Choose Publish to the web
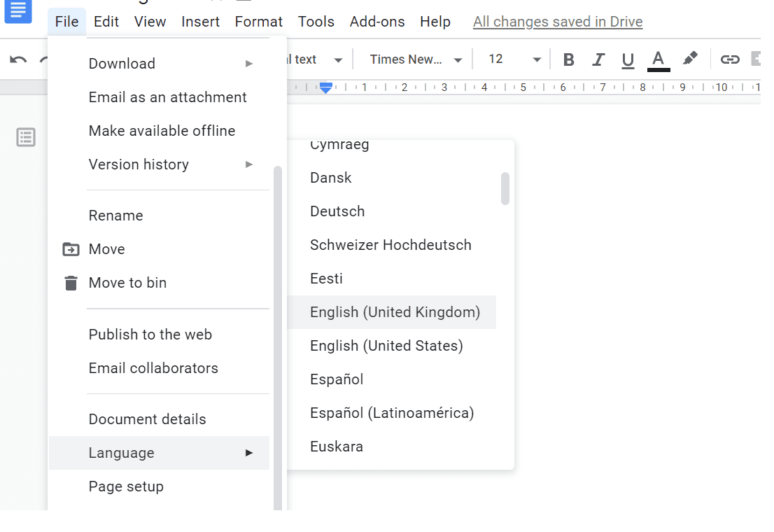Viewport: 774px width, 532px height. point(150,335)
